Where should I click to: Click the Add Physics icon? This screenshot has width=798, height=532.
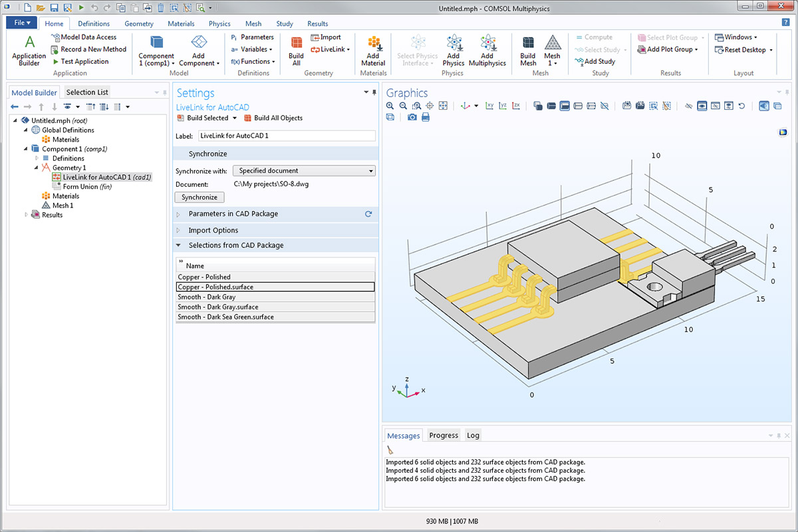pos(453,50)
